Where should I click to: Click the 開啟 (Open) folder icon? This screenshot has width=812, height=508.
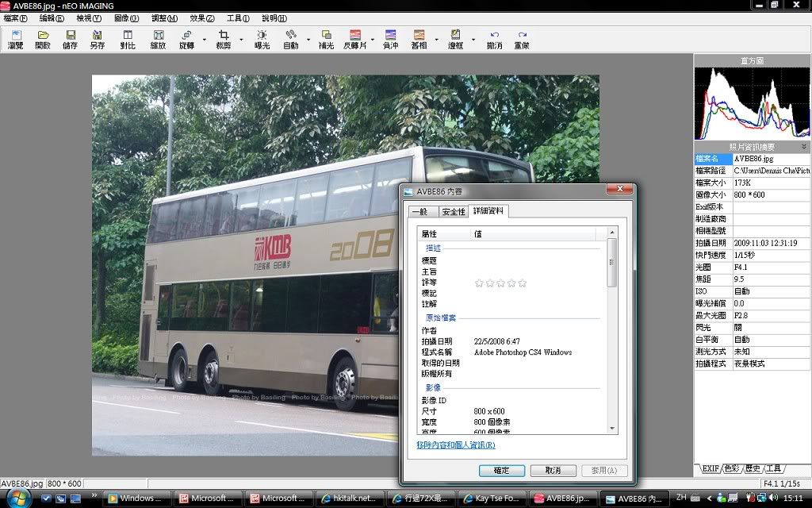pyautogui.click(x=43, y=40)
